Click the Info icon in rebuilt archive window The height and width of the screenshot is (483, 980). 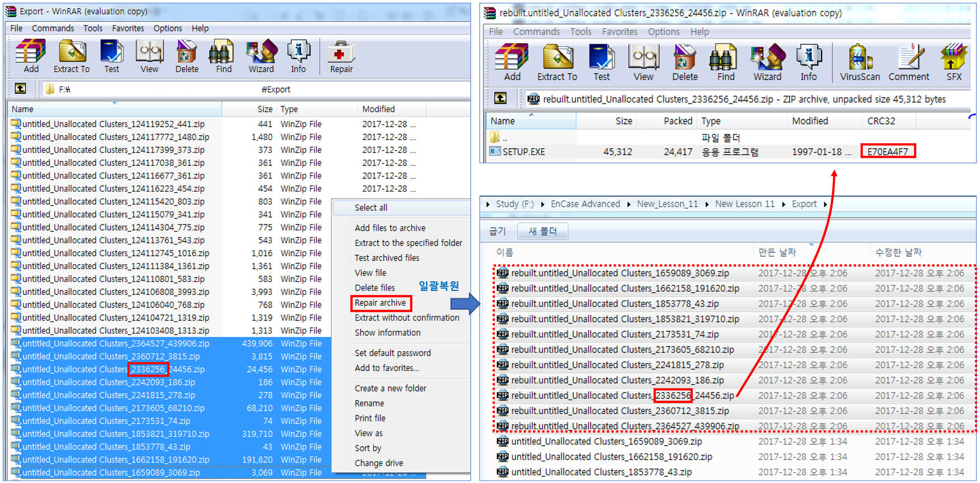[809, 63]
